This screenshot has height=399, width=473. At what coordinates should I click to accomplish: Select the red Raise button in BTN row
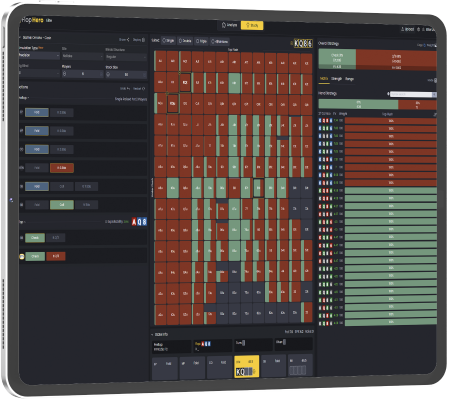(x=62, y=168)
